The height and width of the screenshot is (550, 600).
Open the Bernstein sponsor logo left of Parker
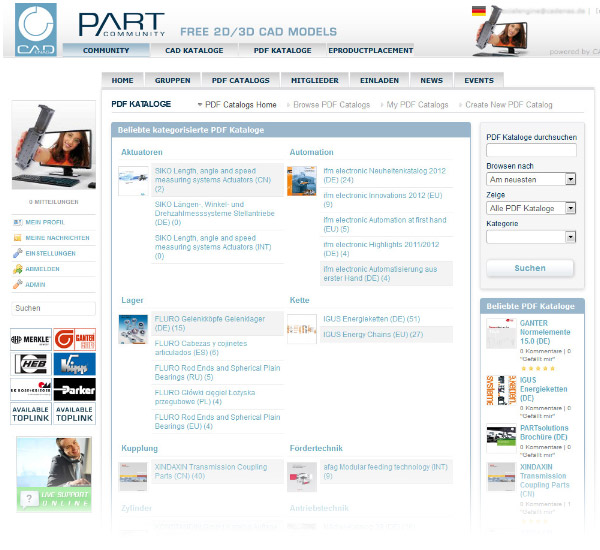31,389
